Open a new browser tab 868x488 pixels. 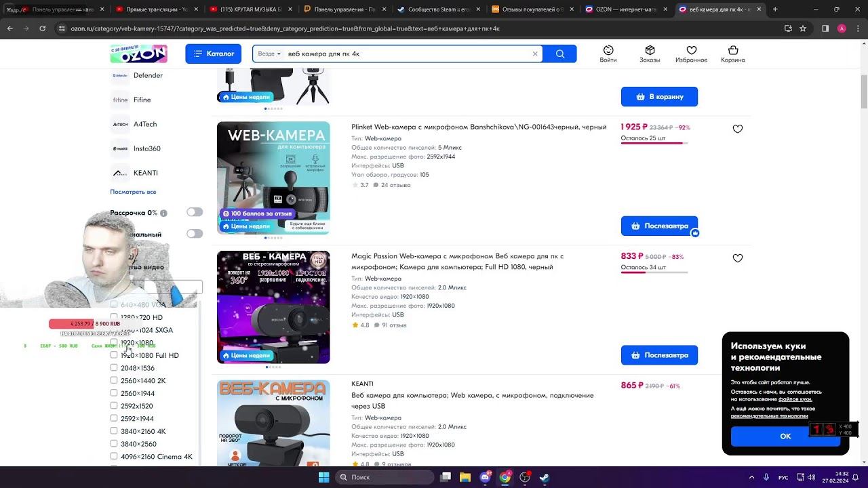point(775,9)
